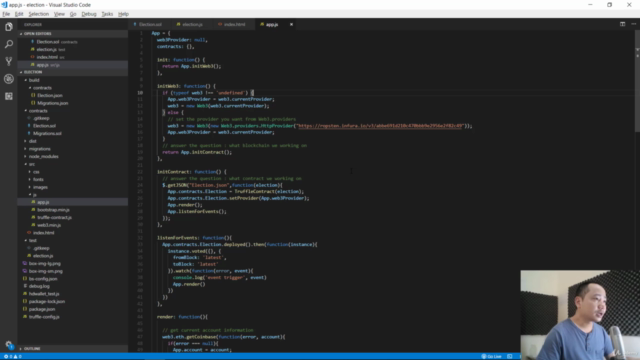
Task: Open Migrations.sol file in tree
Action: (73, 133)
